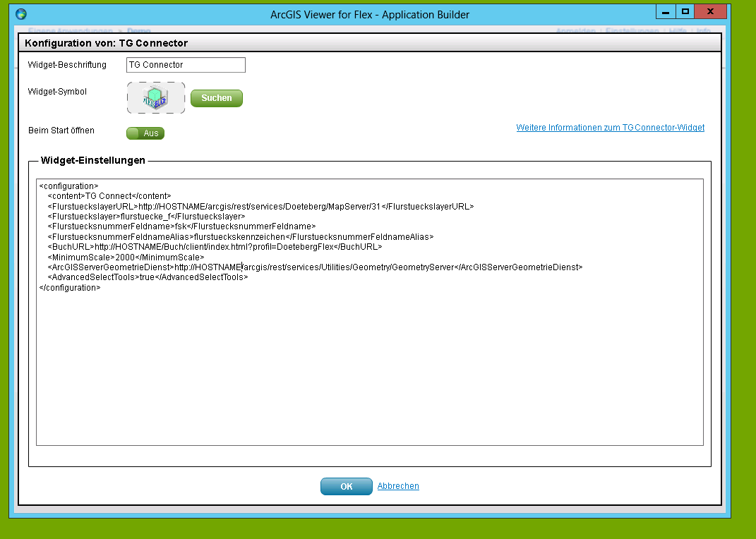Click the BuchURL configuration line

pyautogui.click(x=215, y=247)
